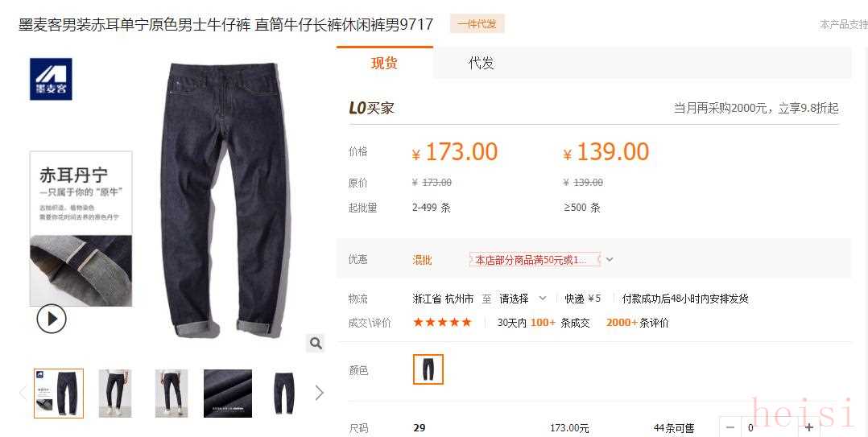Decrease size 29 quantity with minus

click(730, 427)
